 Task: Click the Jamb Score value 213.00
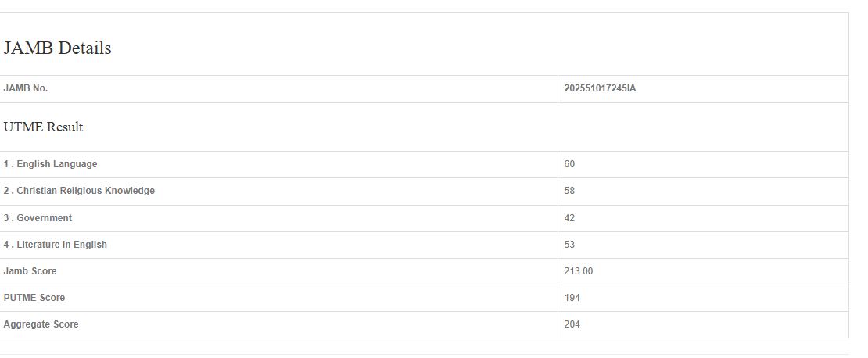click(579, 271)
